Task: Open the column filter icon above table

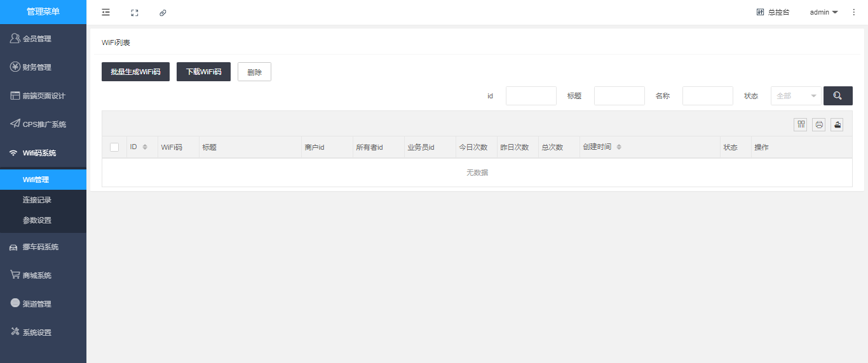Action: pyautogui.click(x=800, y=124)
